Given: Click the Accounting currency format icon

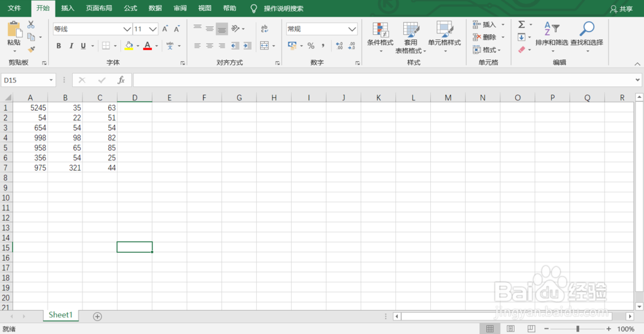Looking at the screenshot, I should point(292,46).
